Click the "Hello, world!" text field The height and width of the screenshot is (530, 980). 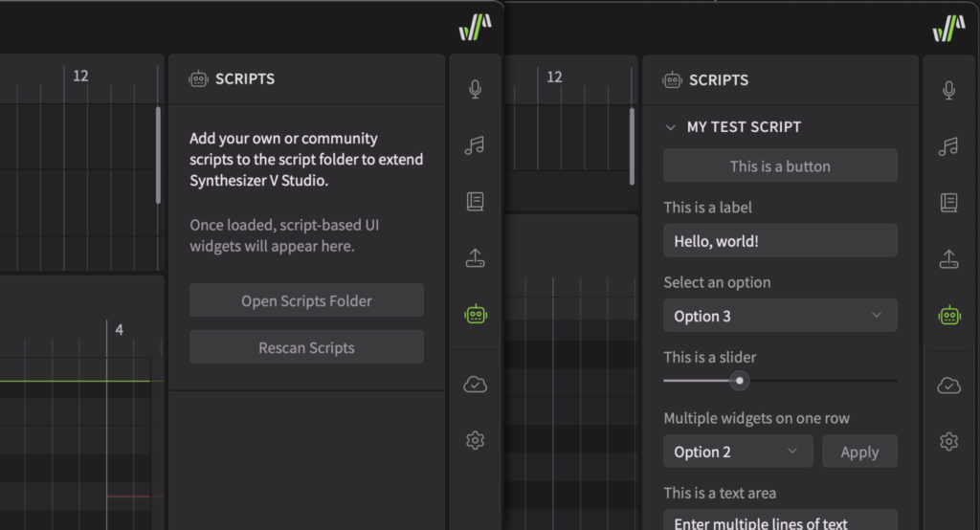780,241
